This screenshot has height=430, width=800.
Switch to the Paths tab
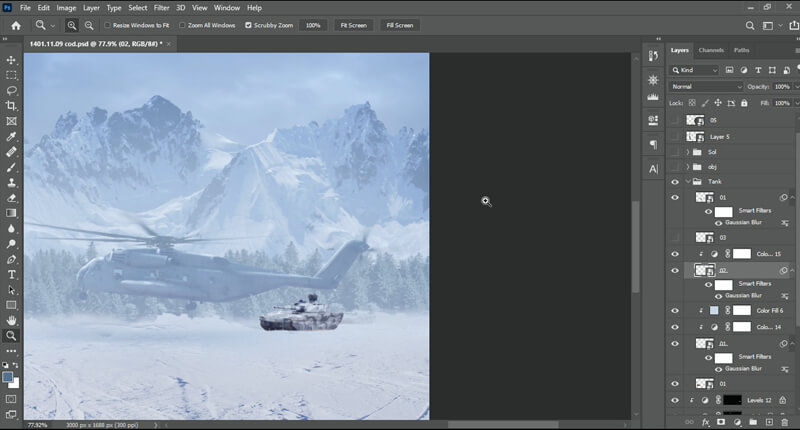click(x=741, y=50)
